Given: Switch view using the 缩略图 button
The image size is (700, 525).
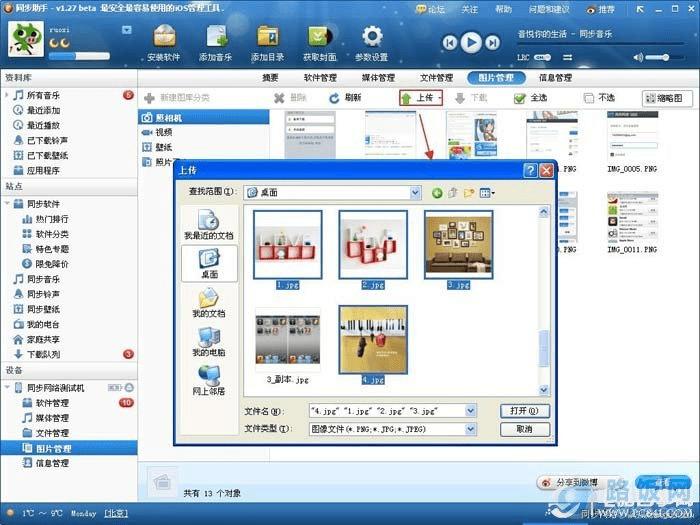Looking at the screenshot, I should coord(667,98).
